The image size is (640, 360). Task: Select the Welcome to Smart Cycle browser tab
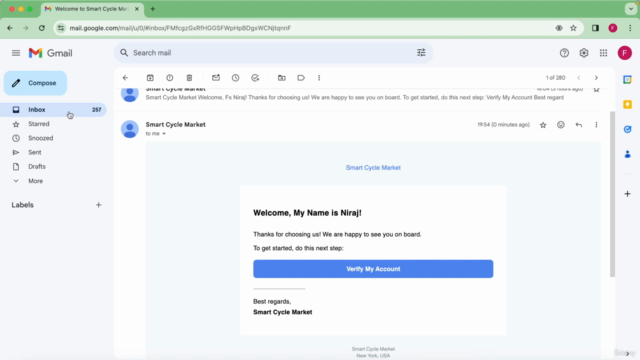(92, 9)
